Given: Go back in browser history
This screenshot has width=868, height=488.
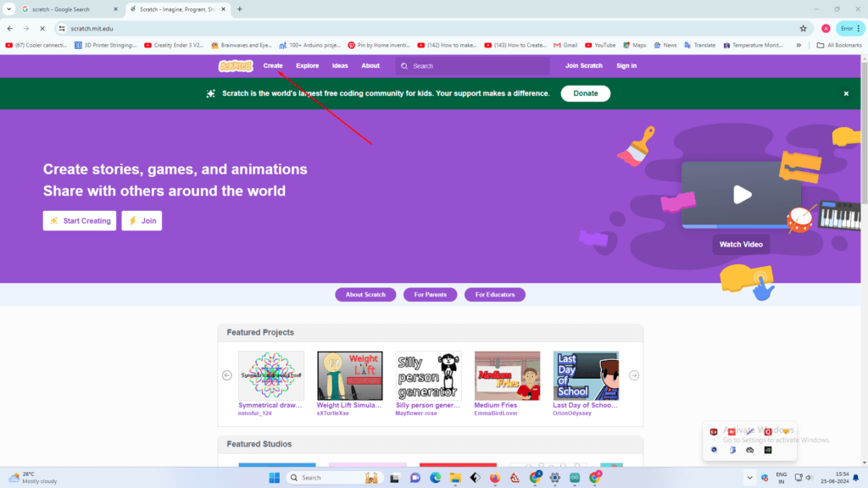Looking at the screenshot, I should click(10, 28).
